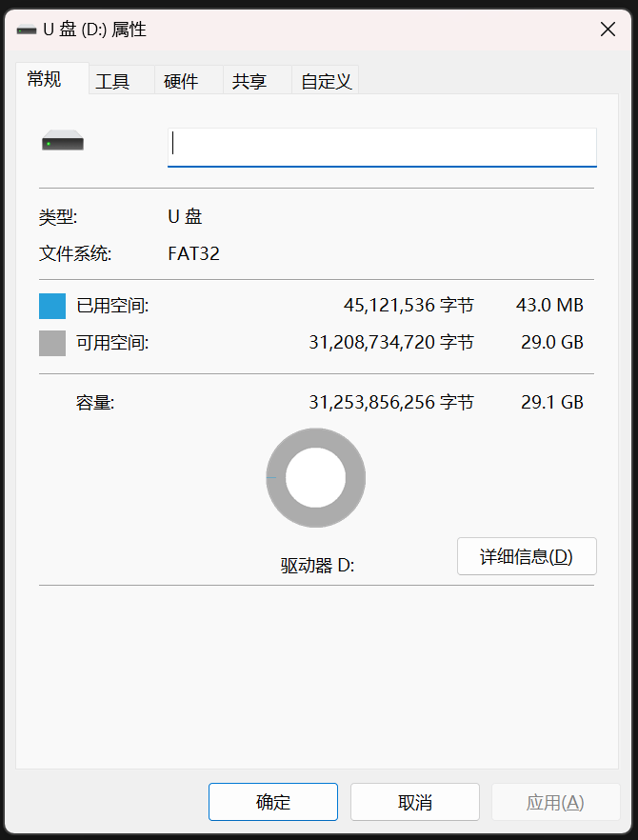Image resolution: width=638 pixels, height=840 pixels.
Task: Click the small drive icon in title bar
Action: (x=27, y=30)
